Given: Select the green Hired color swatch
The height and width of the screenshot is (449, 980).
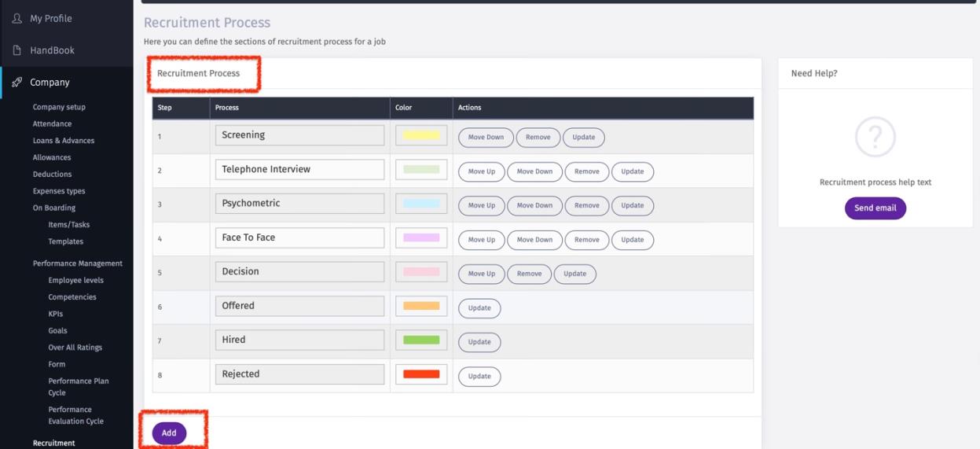Looking at the screenshot, I should (421, 340).
